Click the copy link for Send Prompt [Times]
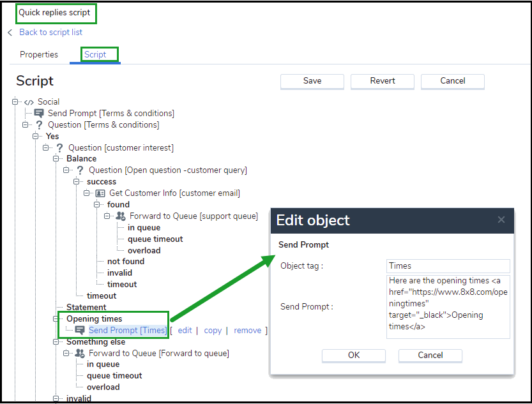The height and width of the screenshot is (404, 532). coord(213,331)
